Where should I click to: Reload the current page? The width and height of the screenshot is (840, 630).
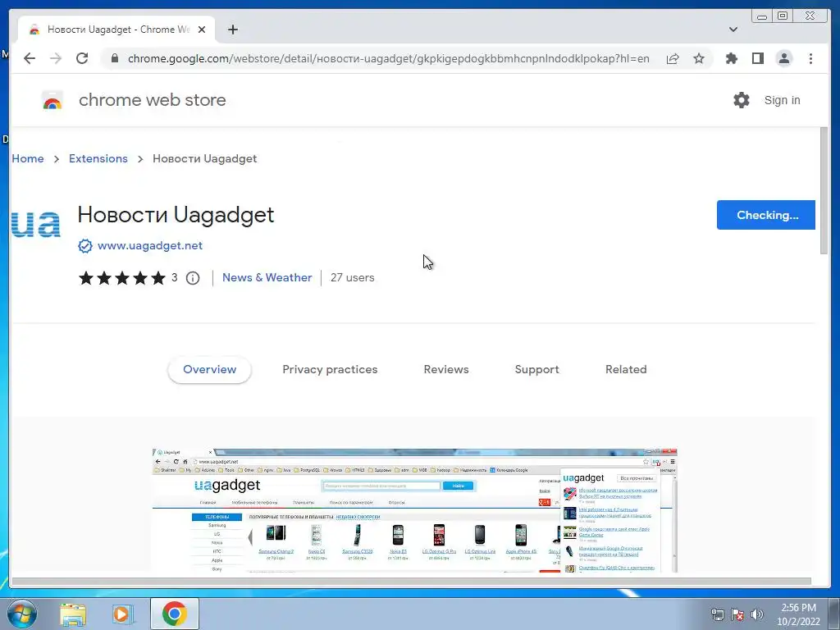[82, 58]
